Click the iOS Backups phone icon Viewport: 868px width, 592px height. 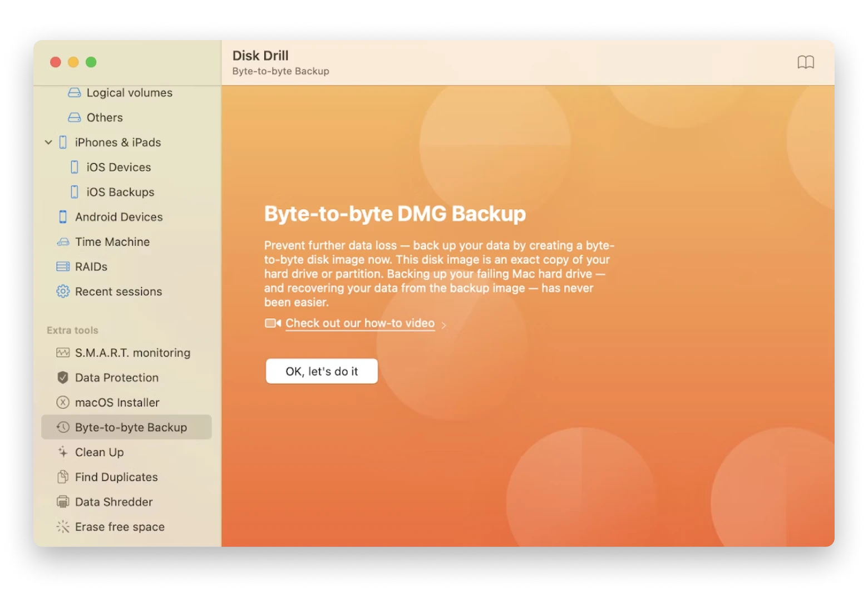74,192
